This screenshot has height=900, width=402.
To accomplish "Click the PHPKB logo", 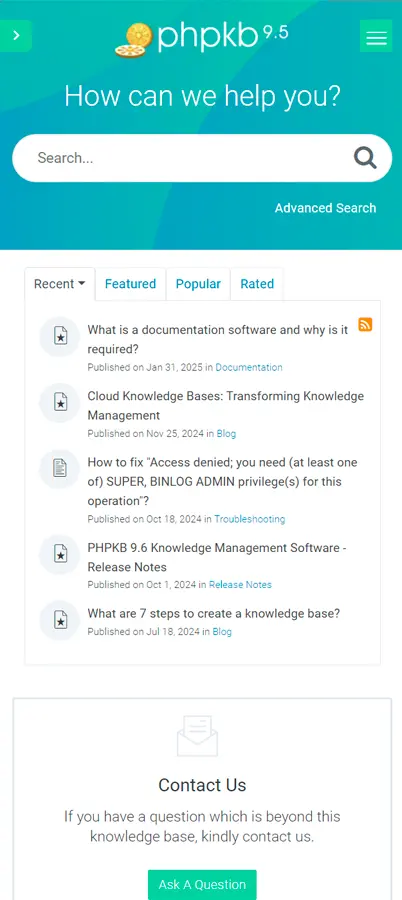I will point(202,39).
